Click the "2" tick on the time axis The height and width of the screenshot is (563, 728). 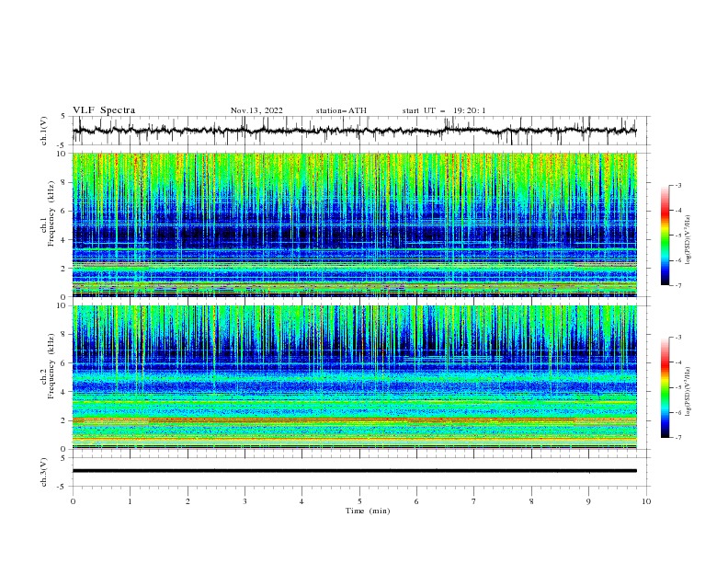point(188,501)
